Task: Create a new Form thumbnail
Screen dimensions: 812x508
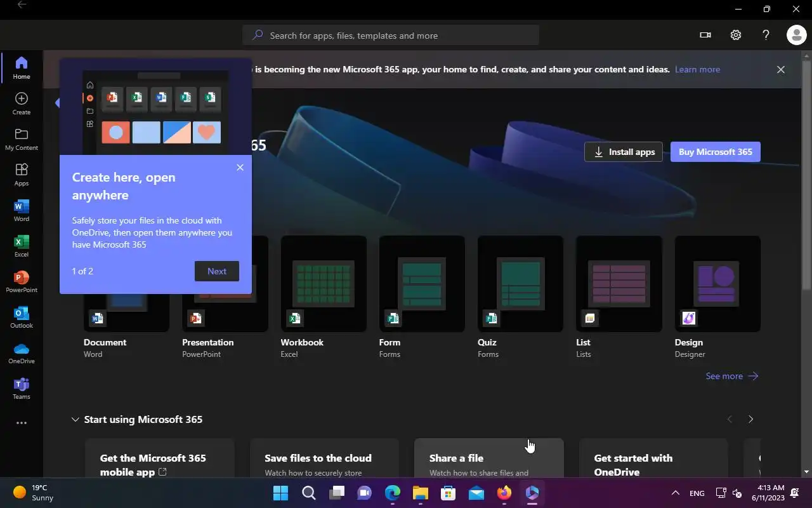Action: 422,284
